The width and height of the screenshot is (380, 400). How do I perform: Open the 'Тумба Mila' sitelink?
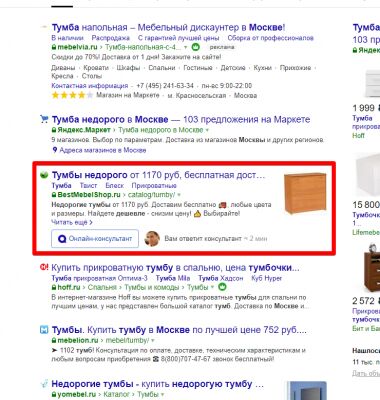173,278
